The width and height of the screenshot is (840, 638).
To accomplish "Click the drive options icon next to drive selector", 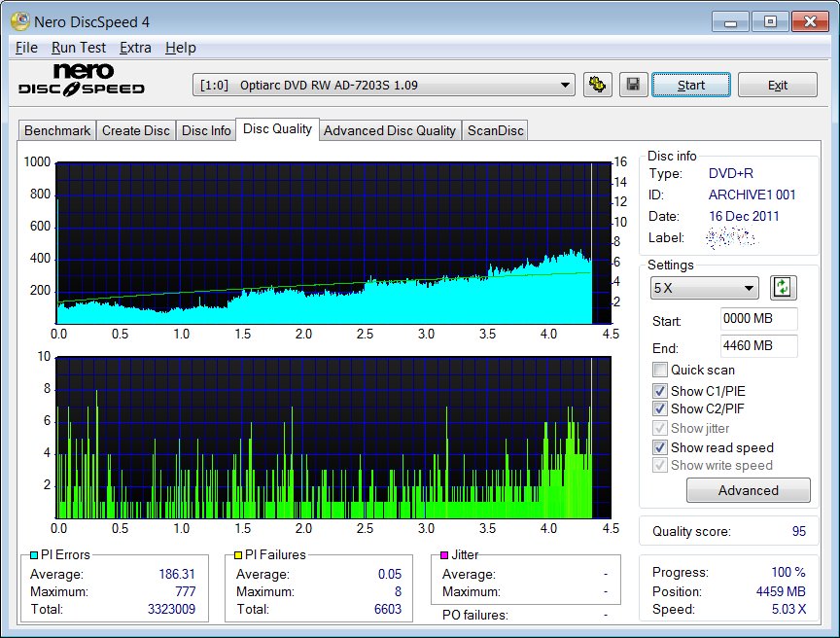I will [597, 85].
